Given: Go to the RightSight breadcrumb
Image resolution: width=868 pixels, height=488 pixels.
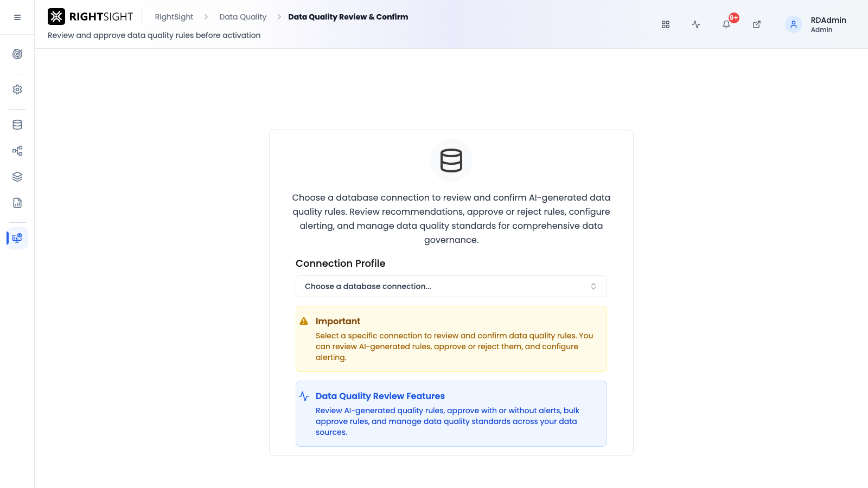Looking at the screenshot, I should [x=174, y=17].
